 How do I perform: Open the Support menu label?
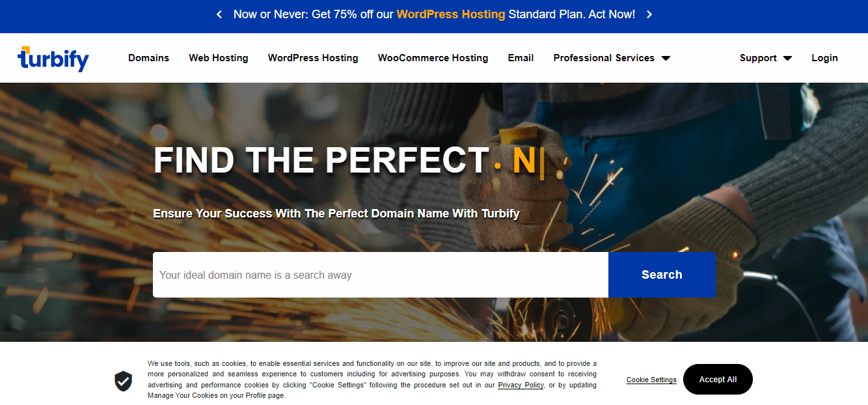click(x=758, y=58)
